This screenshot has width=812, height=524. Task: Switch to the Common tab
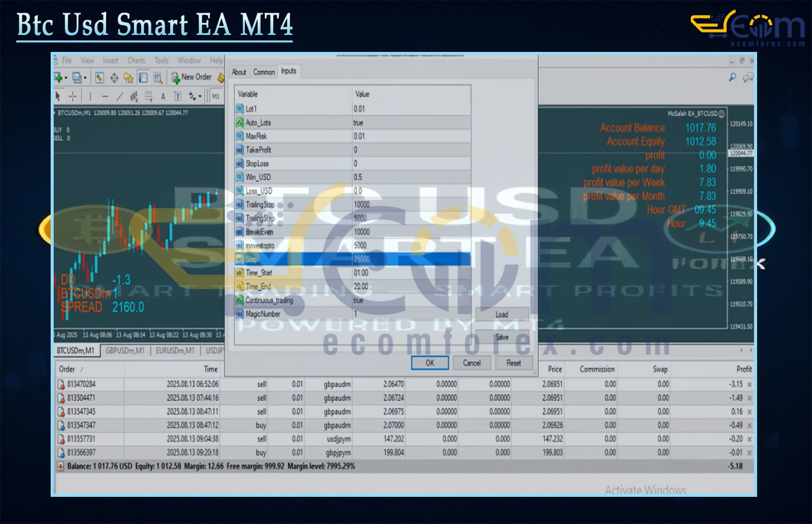264,72
